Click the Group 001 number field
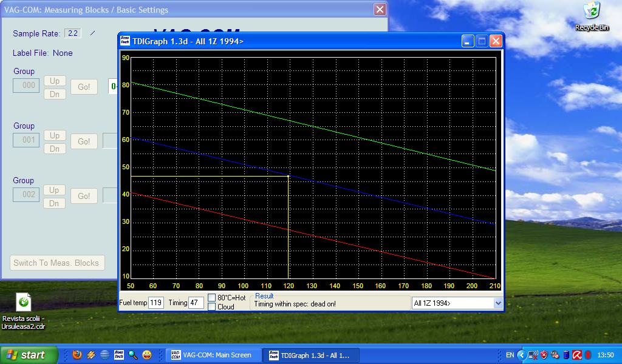Screen dimensions: 622x364 pos(26,140)
